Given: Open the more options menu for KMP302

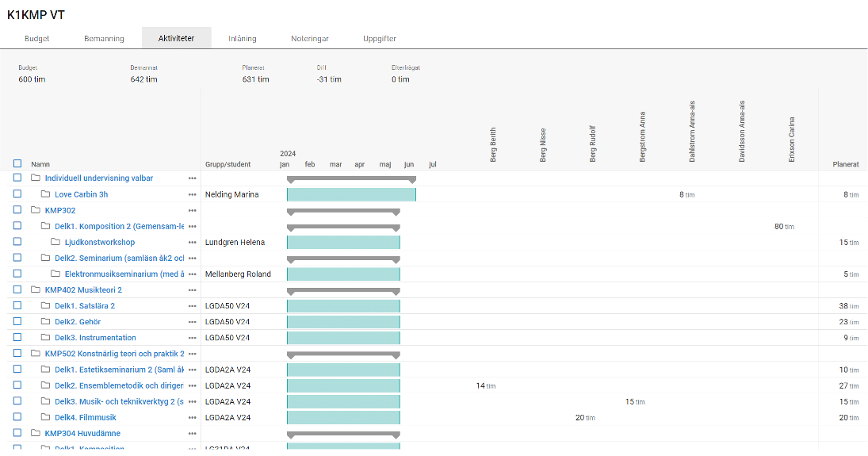Looking at the screenshot, I should [192, 210].
